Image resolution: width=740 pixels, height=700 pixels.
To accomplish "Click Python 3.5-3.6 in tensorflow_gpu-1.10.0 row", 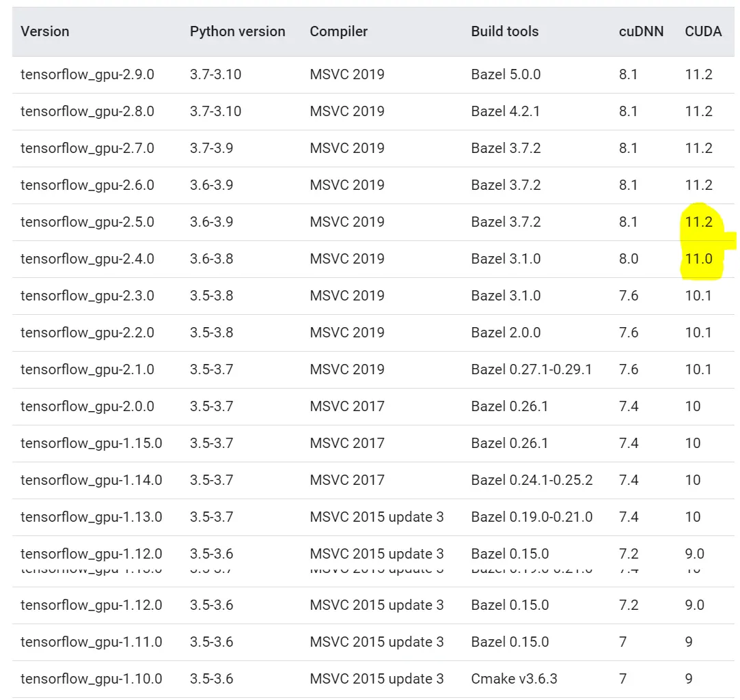I will coord(211,679).
